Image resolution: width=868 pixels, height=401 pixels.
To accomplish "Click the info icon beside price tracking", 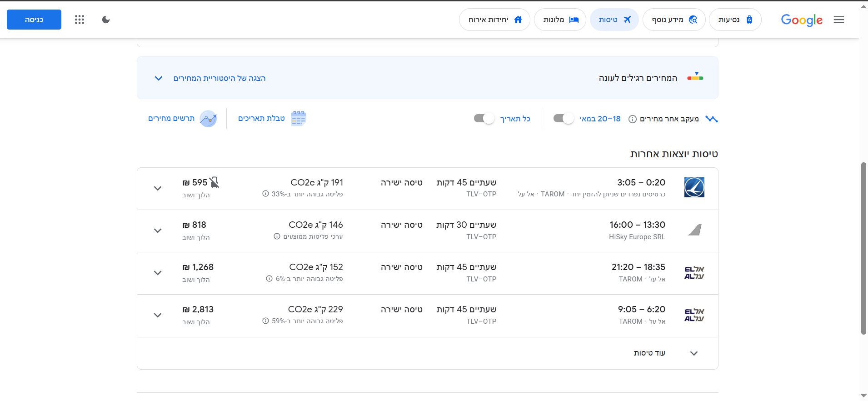I will pyautogui.click(x=632, y=119).
